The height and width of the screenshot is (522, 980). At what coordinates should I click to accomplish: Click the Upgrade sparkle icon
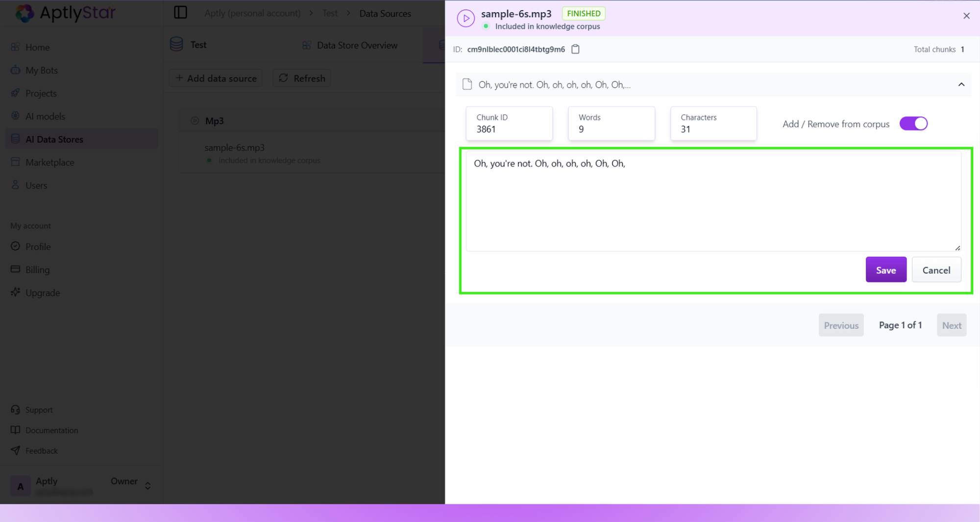tap(15, 292)
